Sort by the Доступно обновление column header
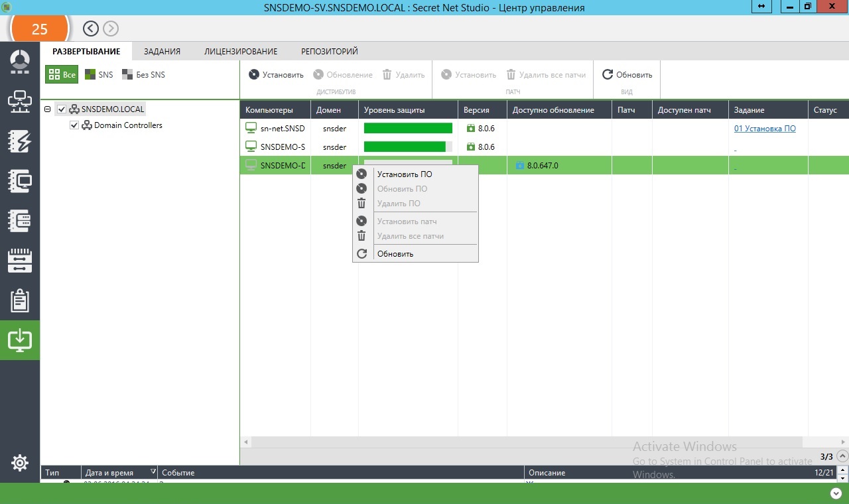The height and width of the screenshot is (504, 849). pos(559,110)
